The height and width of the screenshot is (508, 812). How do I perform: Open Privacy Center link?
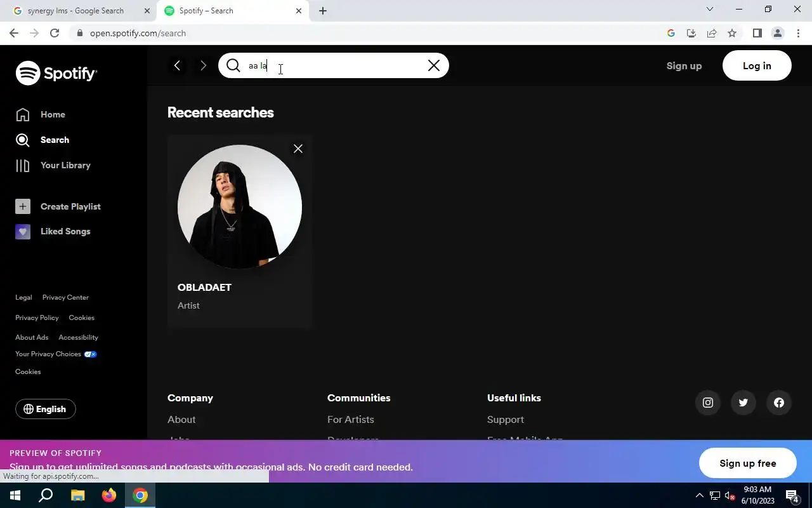[x=65, y=297]
